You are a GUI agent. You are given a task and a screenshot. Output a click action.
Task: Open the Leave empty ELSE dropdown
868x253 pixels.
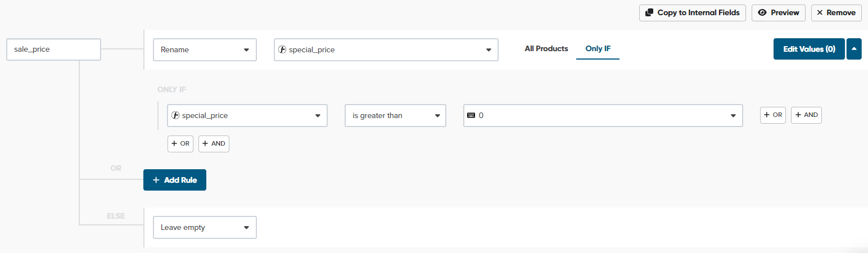pos(205,228)
